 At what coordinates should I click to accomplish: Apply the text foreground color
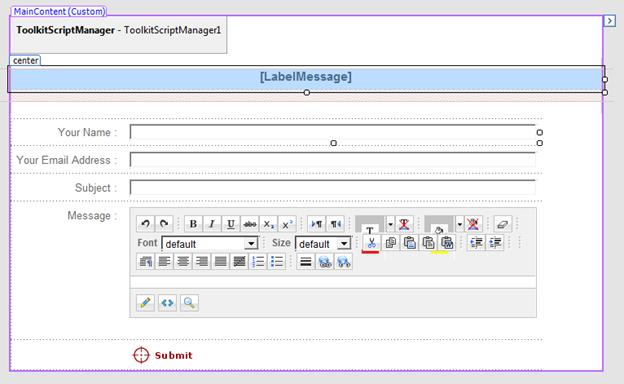[370, 224]
